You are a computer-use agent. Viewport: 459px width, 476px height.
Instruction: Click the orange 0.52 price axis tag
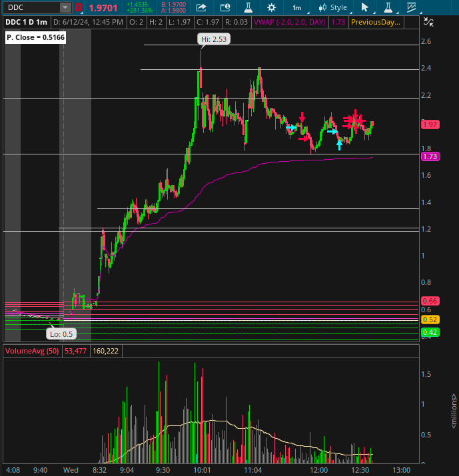pos(430,320)
